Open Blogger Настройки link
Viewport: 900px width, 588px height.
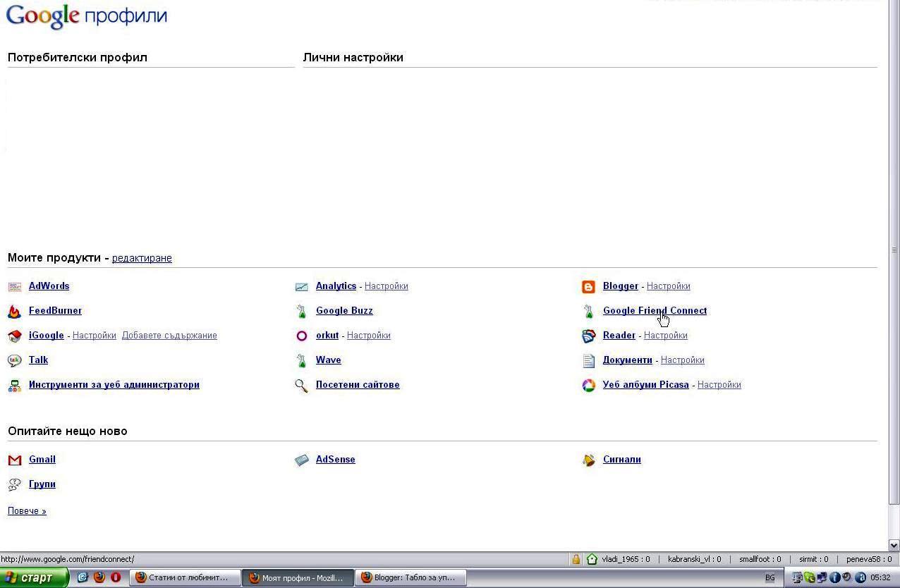pyautogui.click(x=668, y=286)
